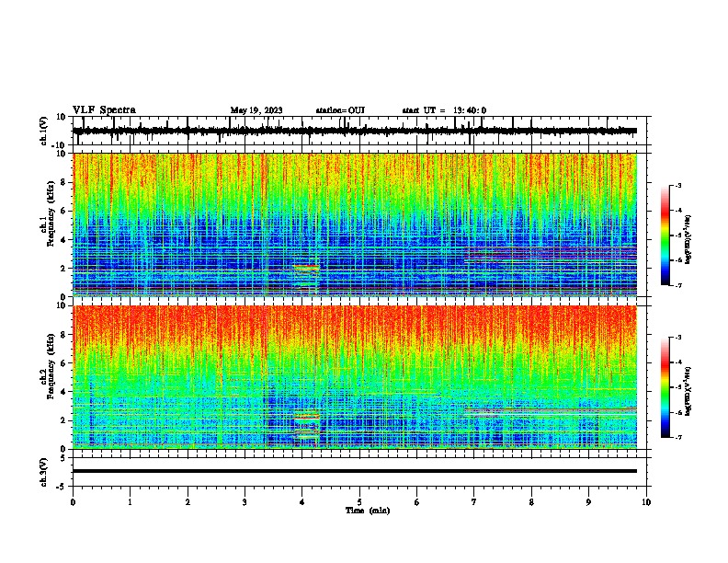Click the "Time (min)" axis title

click(368, 511)
